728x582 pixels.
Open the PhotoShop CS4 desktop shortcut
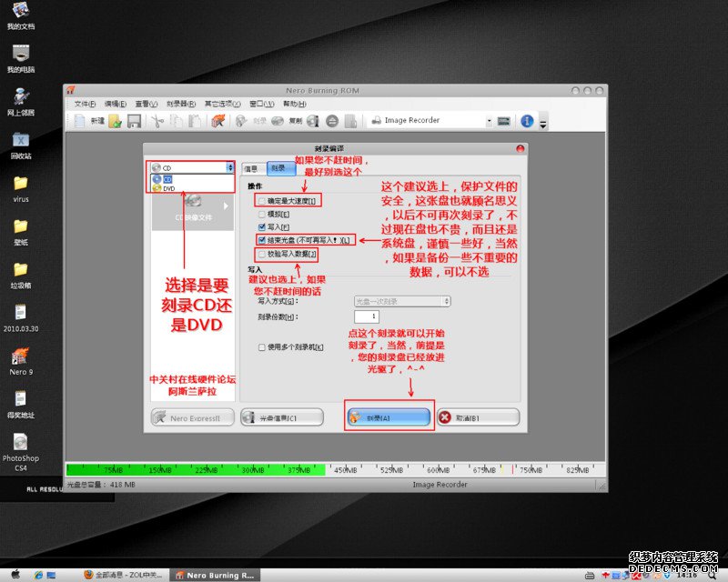[x=20, y=452]
